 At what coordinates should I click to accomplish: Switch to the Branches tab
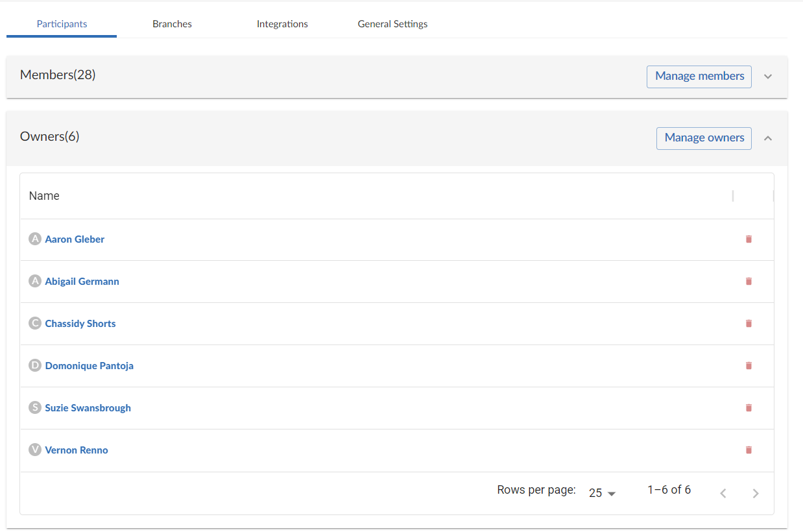point(172,23)
